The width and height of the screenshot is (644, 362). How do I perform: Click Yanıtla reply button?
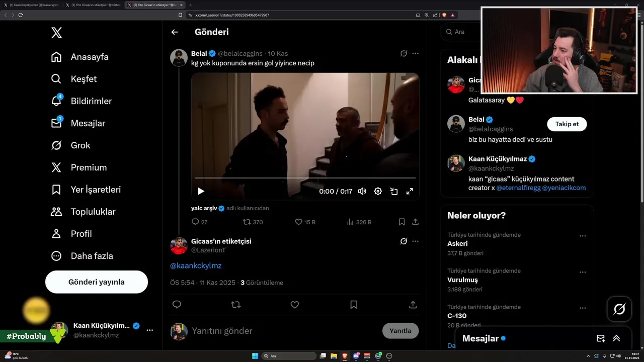click(x=400, y=331)
